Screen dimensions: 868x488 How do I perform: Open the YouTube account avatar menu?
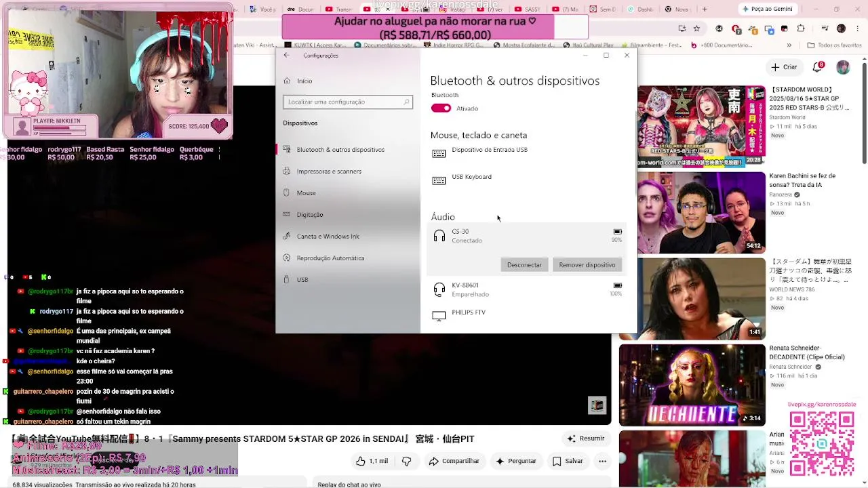[x=843, y=67]
